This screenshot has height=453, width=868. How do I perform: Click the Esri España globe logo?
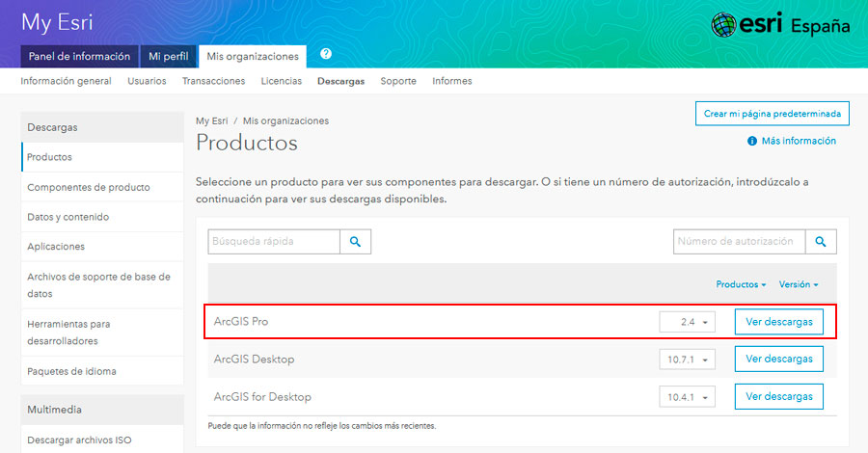[723, 25]
